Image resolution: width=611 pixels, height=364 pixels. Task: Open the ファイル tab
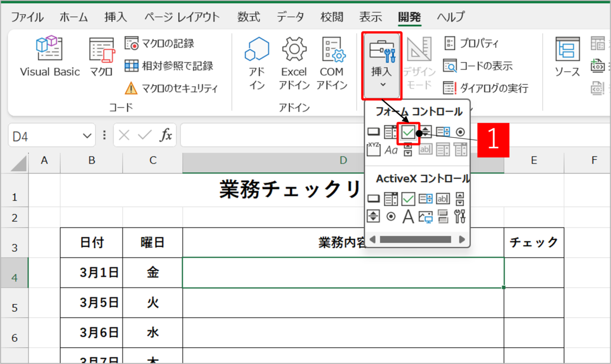click(x=27, y=17)
